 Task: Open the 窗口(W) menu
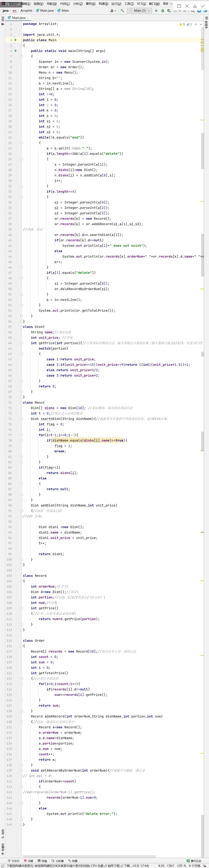(x=154, y=4)
